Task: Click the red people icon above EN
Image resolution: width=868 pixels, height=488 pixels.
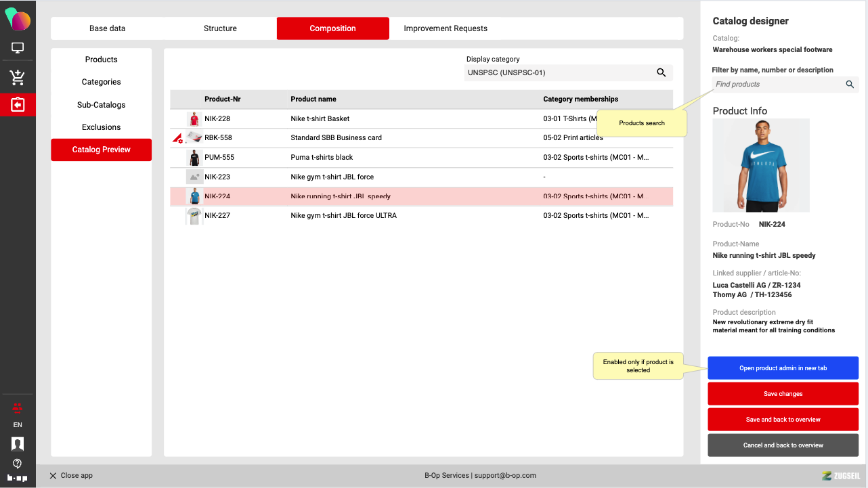Action: [x=18, y=407]
